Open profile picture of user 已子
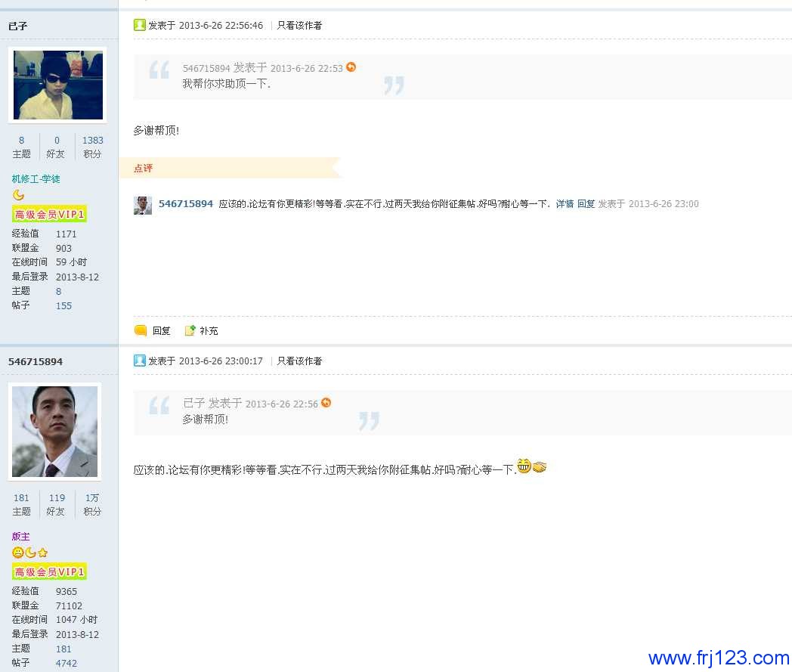Screen dimensions: 792x672 coord(57,85)
